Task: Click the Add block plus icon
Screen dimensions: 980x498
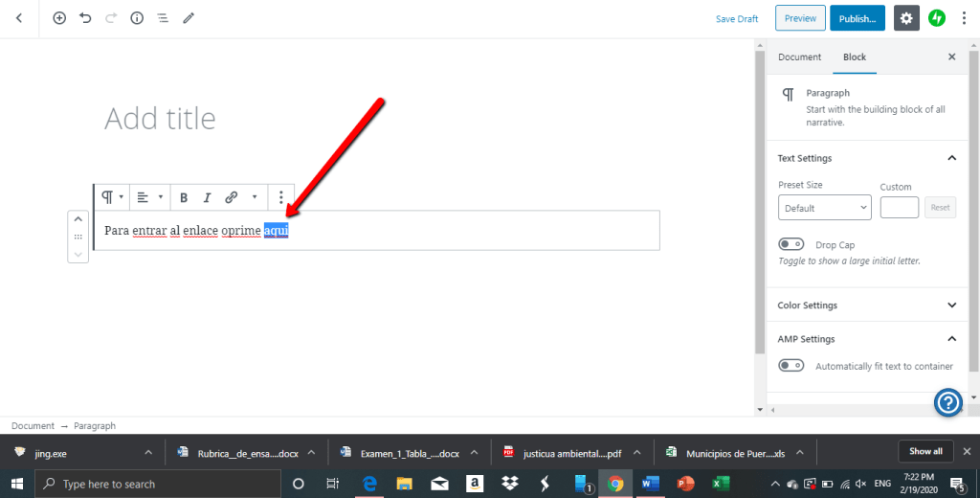Action: [59, 18]
